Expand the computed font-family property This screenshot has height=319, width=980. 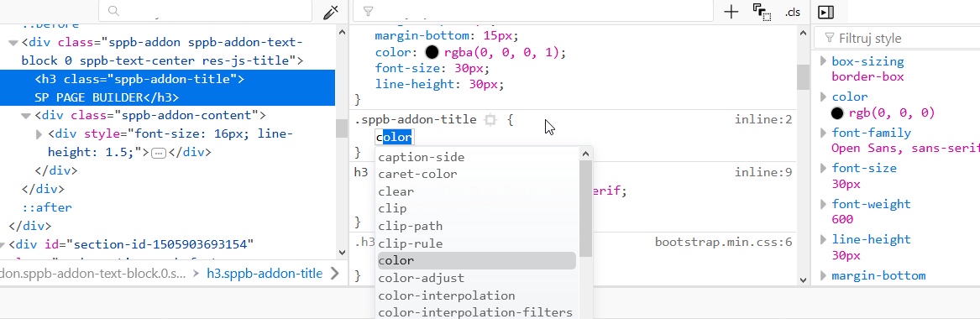pyautogui.click(x=823, y=133)
